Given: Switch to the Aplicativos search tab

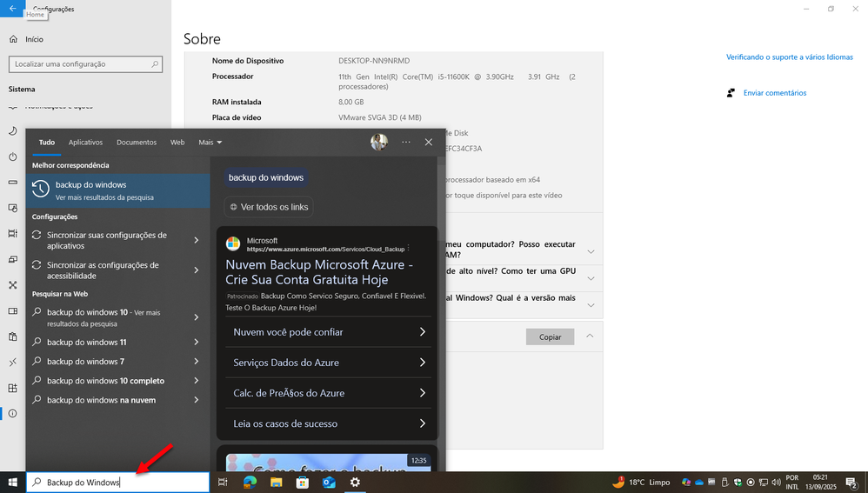Looking at the screenshot, I should point(85,143).
